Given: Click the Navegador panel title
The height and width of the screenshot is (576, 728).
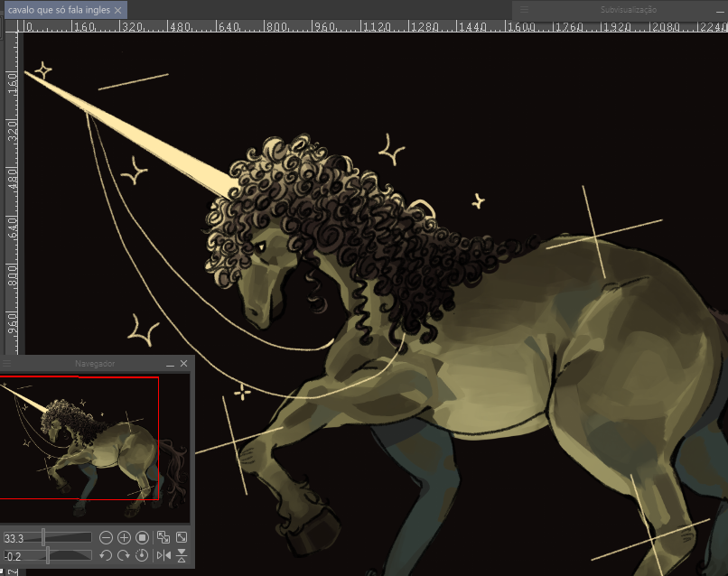Looking at the screenshot, I should pyautogui.click(x=95, y=364).
